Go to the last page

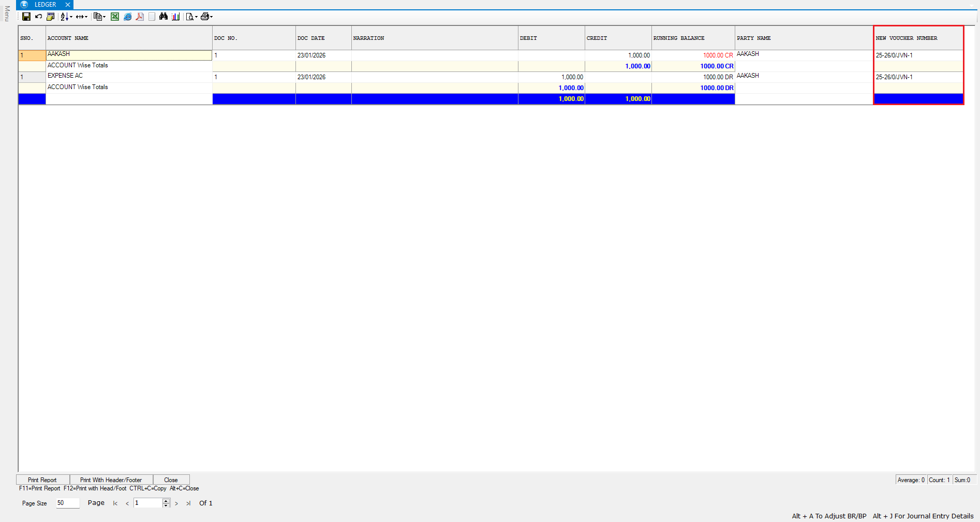tap(188, 503)
